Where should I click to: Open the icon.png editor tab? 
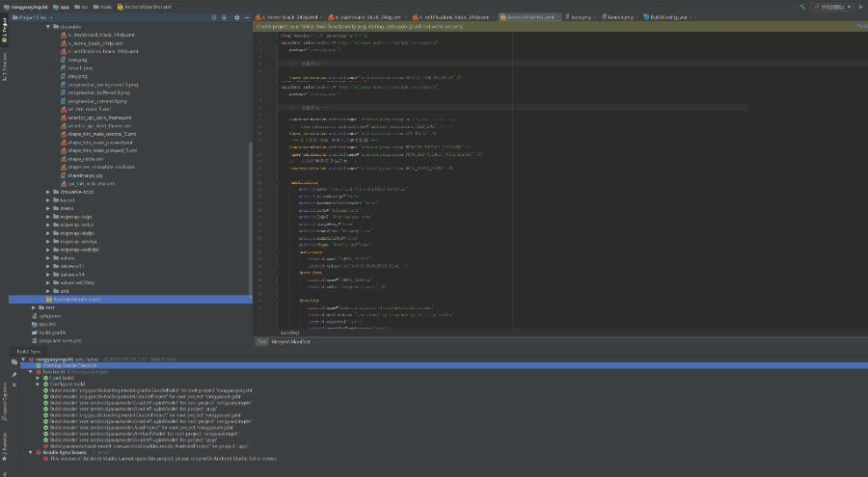tap(581, 17)
